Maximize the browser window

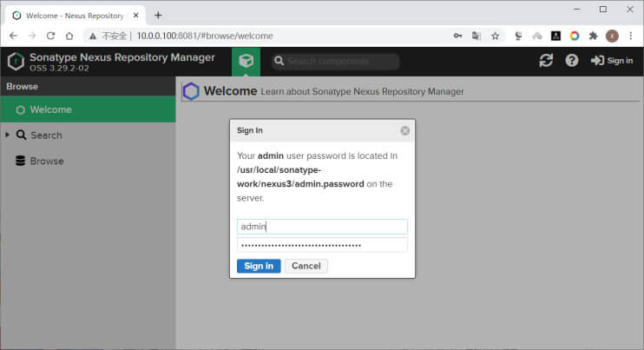tap(603, 9)
